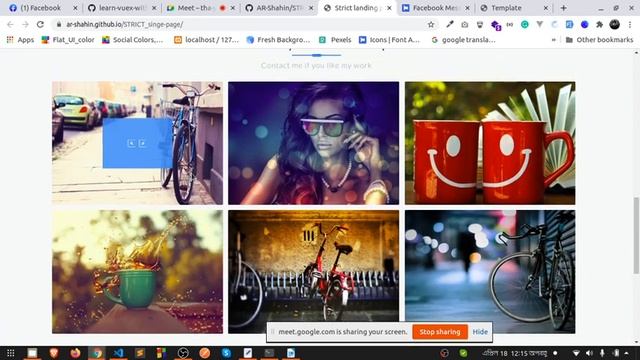The width and height of the screenshot is (640, 360).
Task: Open the Pexels bookmark
Action: point(335,40)
